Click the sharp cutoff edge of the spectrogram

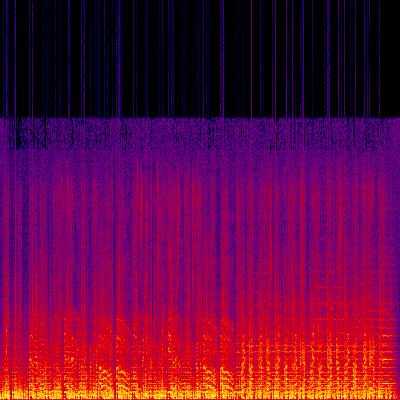[200, 117]
